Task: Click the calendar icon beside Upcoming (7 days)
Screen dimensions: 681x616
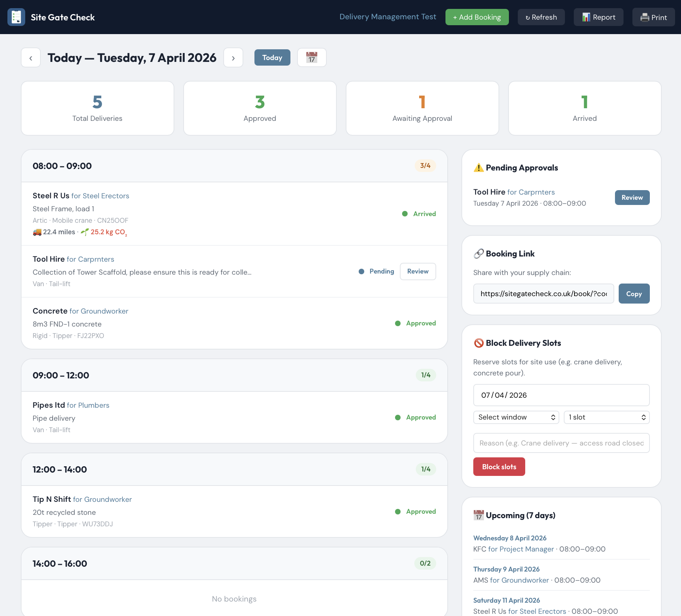Action: (x=479, y=515)
